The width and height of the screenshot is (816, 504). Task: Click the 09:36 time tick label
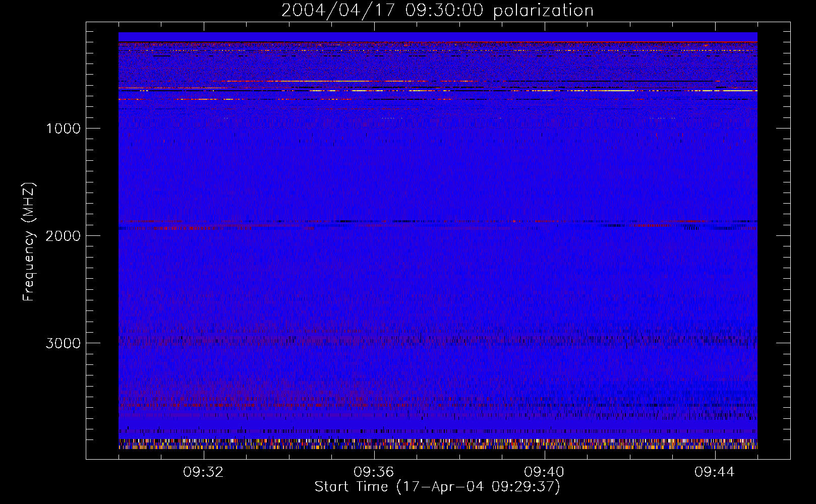[x=374, y=472]
